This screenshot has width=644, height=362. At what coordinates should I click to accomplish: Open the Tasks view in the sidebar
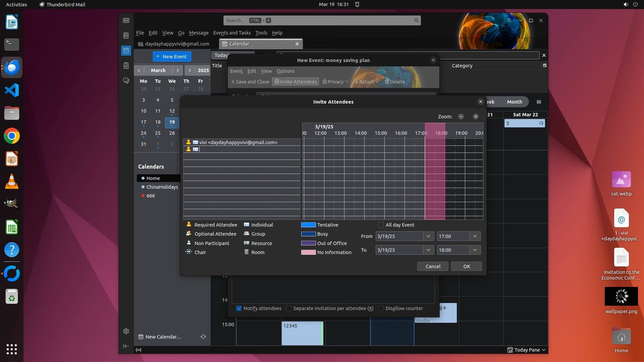coord(126,66)
